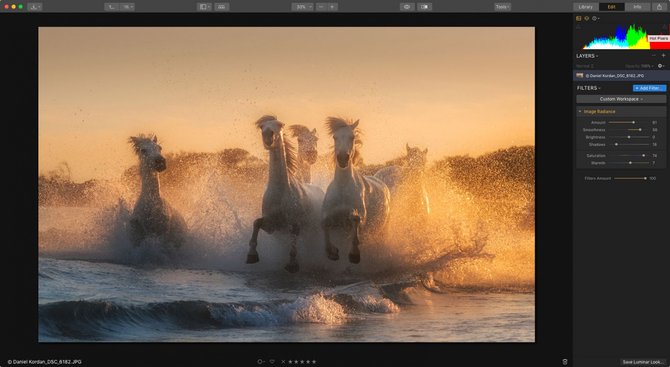Switch to the Library tab
670x367 pixels.
pos(586,7)
